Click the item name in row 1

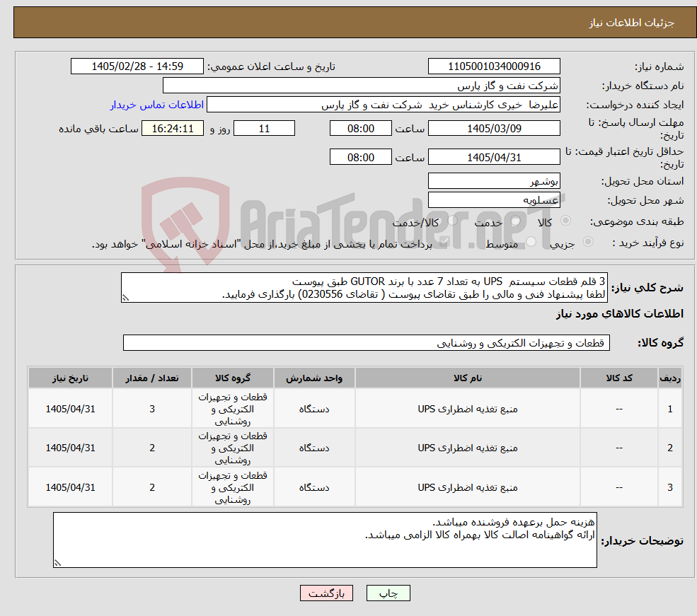click(468, 409)
